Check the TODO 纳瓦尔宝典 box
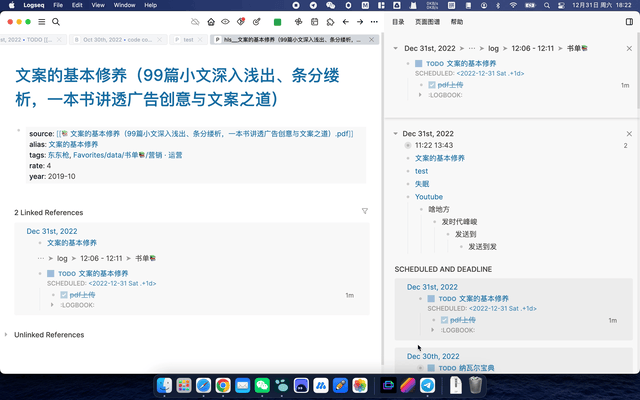Image resolution: width=640 pixels, height=400 pixels. [x=431, y=368]
